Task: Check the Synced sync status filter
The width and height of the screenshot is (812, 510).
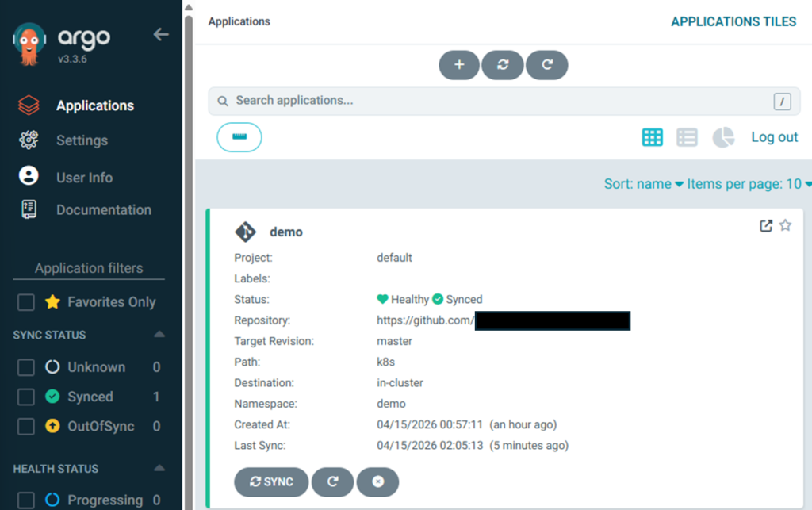Action: click(x=26, y=397)
